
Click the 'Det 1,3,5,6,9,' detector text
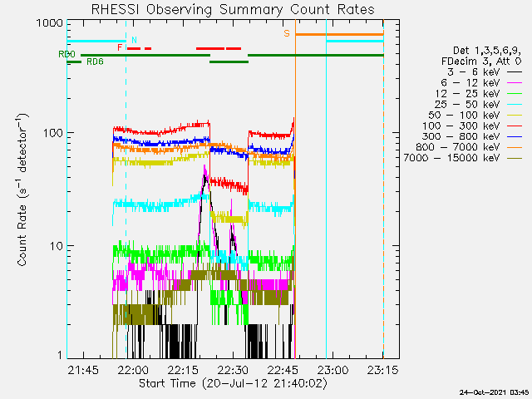486,51
